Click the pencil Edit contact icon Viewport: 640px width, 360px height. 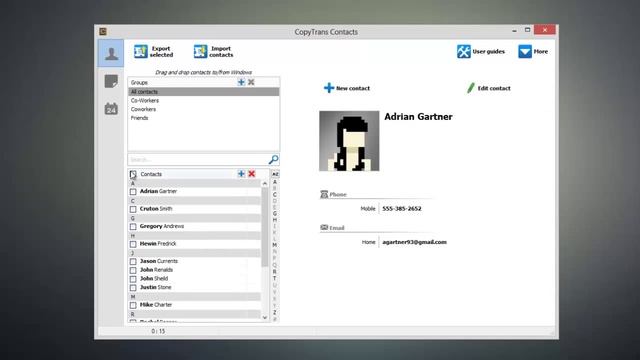(471, 88)
